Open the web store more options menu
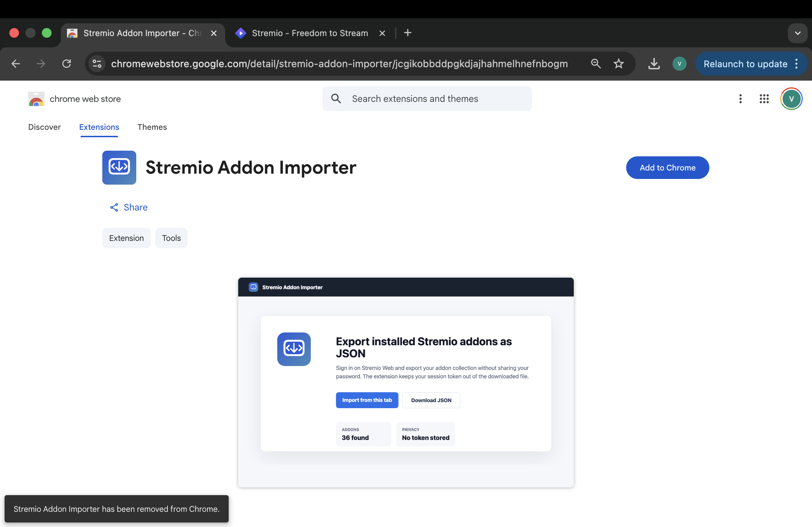The image size is (812, 527). pyautogui.click(x=740, y=99)
